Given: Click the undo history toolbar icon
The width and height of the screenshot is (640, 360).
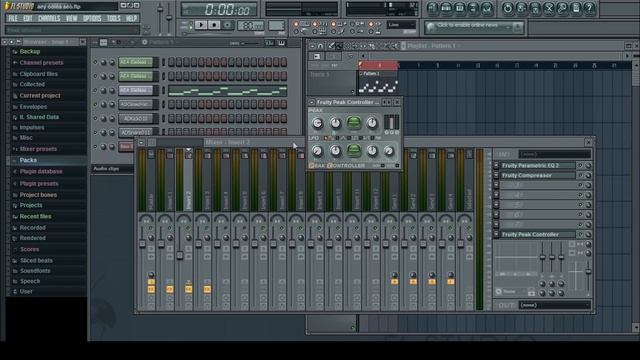Looking at the screenshot, I should pyautogui.click(x=508, y=8).
